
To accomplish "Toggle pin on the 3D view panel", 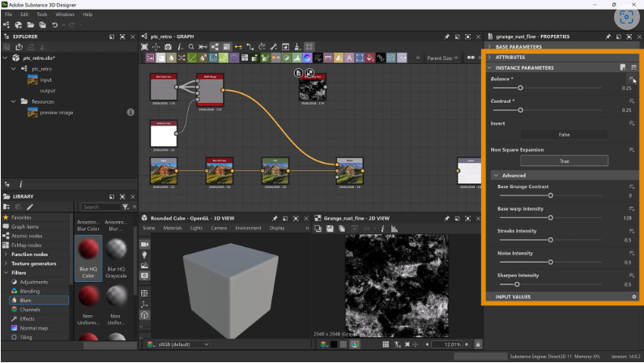I will [x=275, y=219].
